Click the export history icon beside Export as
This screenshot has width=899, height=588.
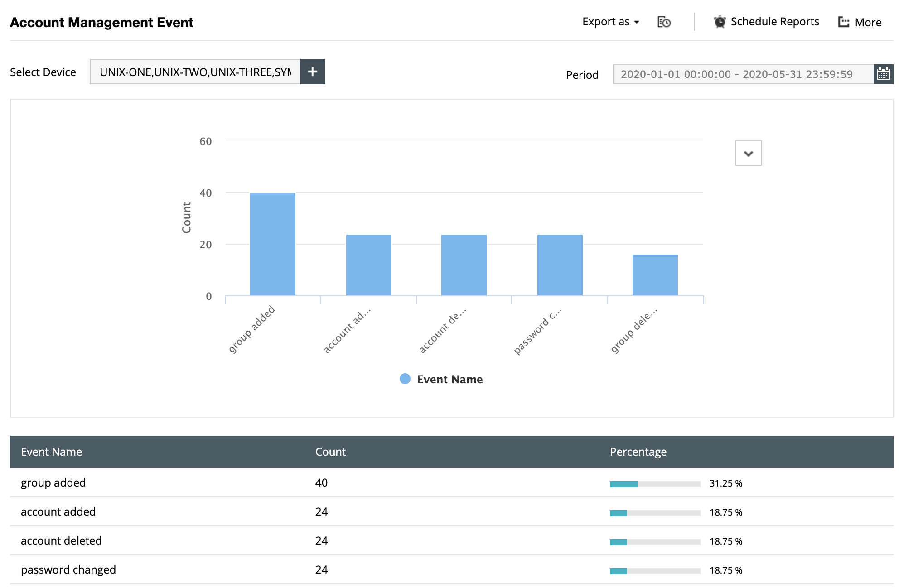[664, 22]
